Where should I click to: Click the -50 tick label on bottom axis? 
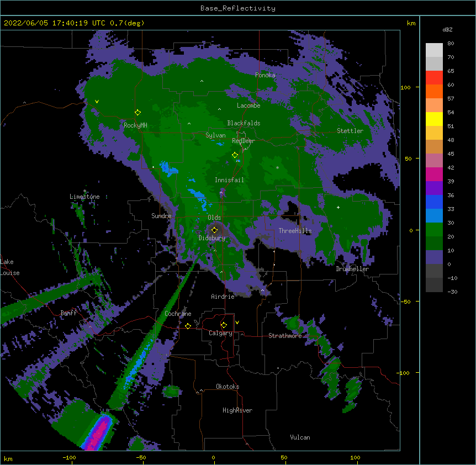[141, 458]
